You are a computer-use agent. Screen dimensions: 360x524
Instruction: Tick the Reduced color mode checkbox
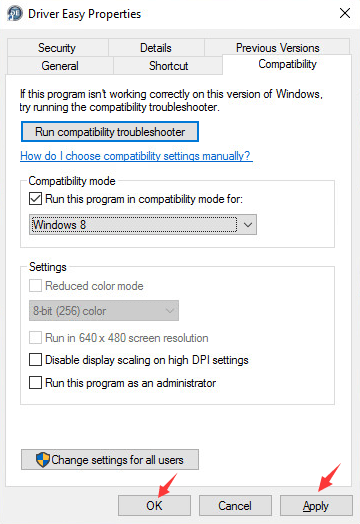pyautogui.click(x=35, y=286)
